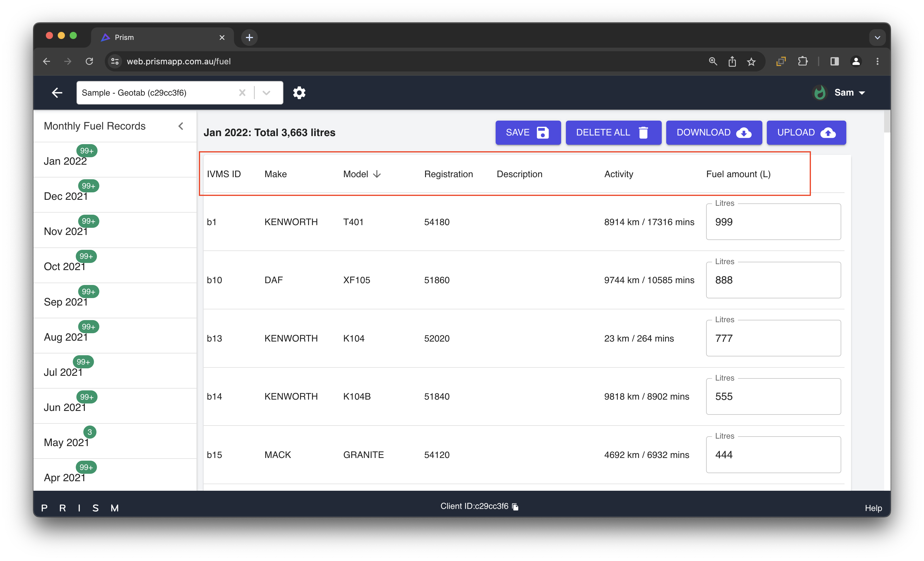Collapse the Monthly Fuel Records panel
The image size is (924, 561).
(181, 126)
